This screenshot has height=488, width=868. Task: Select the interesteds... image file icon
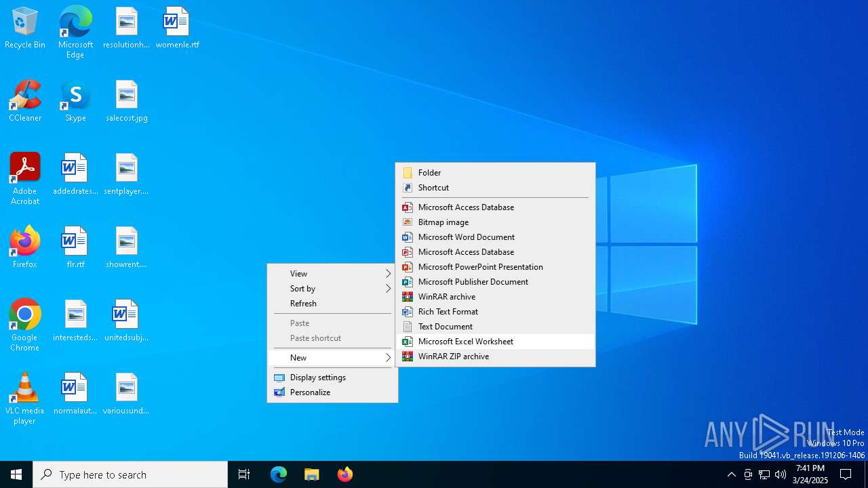pyautogui.click(x=75, y=321)
